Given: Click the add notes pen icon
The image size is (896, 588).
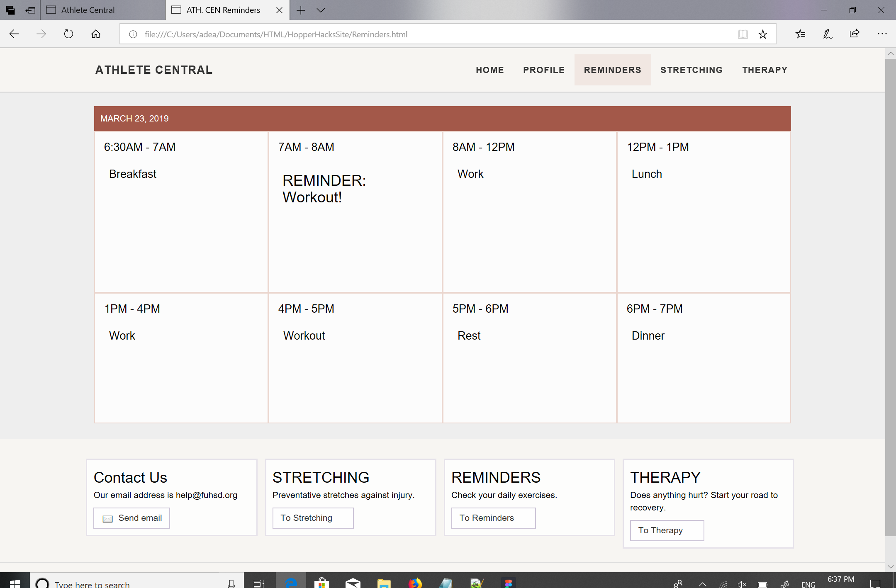Looking at the screenshot, I should [828, 34].
